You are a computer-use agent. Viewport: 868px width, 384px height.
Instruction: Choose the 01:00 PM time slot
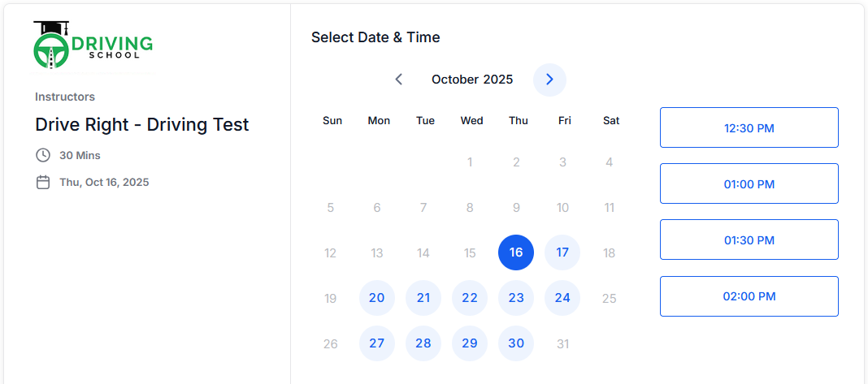(749, 183)
